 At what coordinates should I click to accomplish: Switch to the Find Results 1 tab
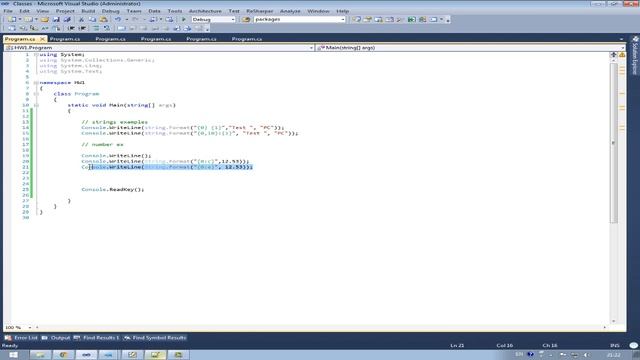[x=97, y=338]
